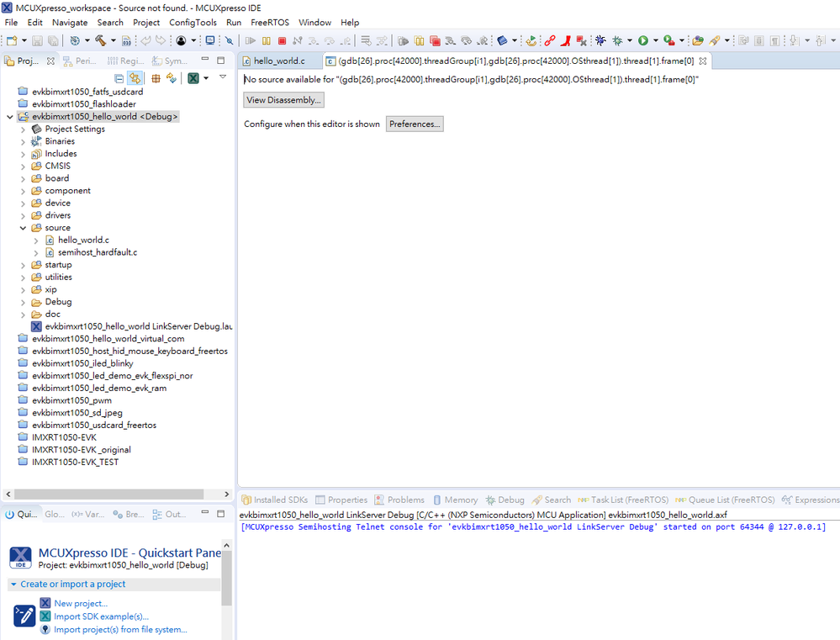Expand the Project Settings tree node
The height and width of the screenshot is (640, 840).
[23, 130]
